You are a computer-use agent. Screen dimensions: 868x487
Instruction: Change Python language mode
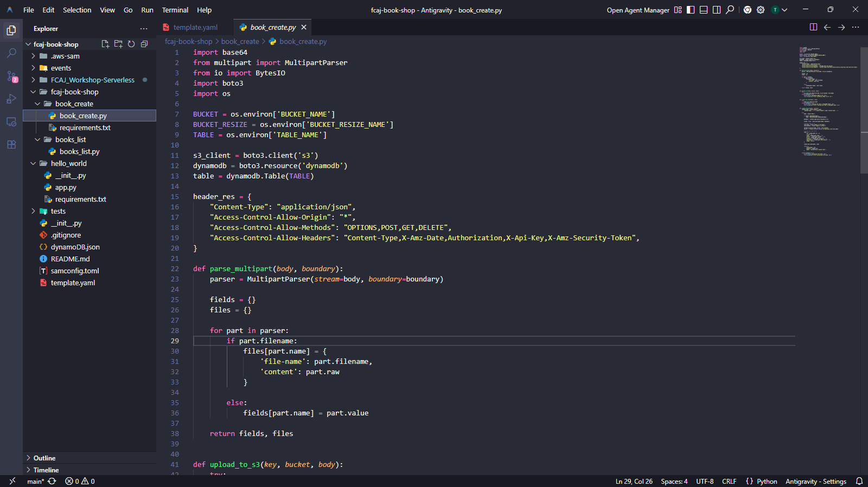[x=767, y=481]
